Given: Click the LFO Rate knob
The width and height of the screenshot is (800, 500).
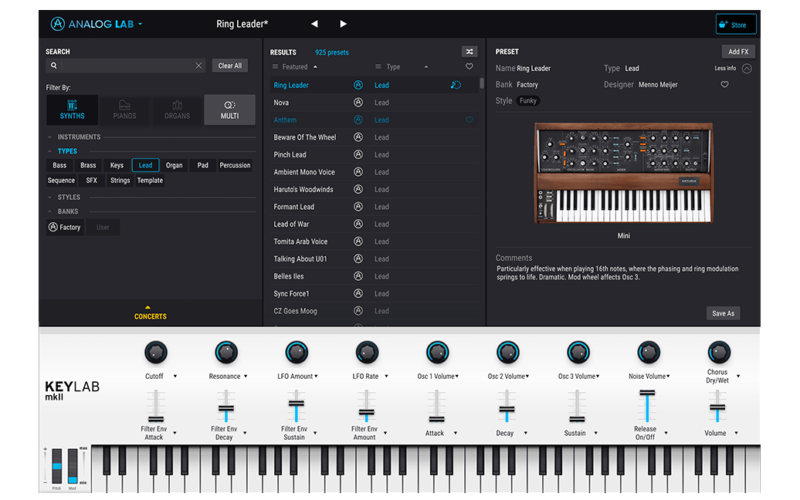Looking at the screenshot, I should pyautogui.click(x=367, y=353).
